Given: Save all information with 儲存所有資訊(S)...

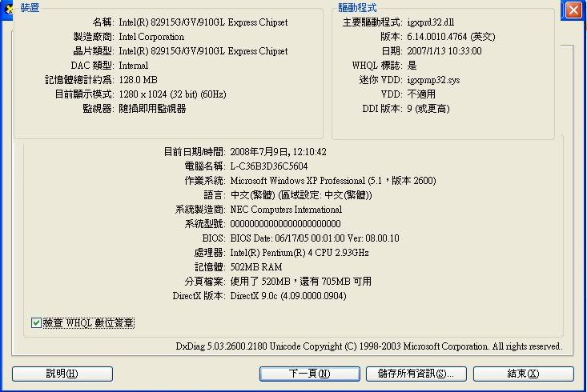Looking at the screenshot, I should click(x=416, y=374).
